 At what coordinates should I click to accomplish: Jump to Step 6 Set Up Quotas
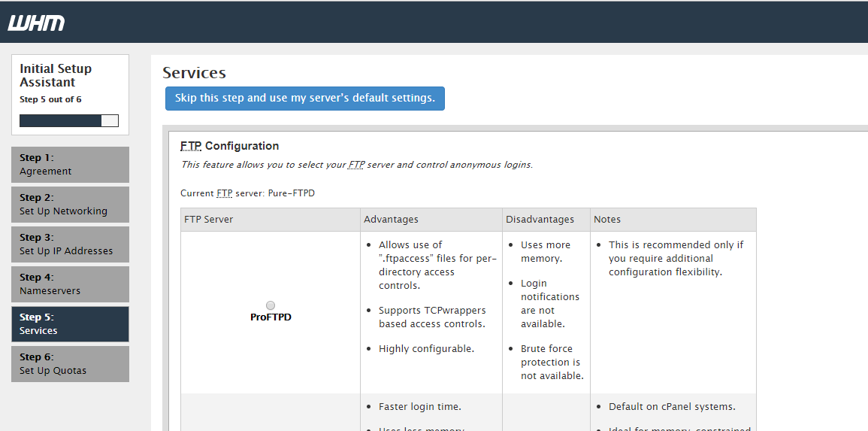click(x=71, y=364)
